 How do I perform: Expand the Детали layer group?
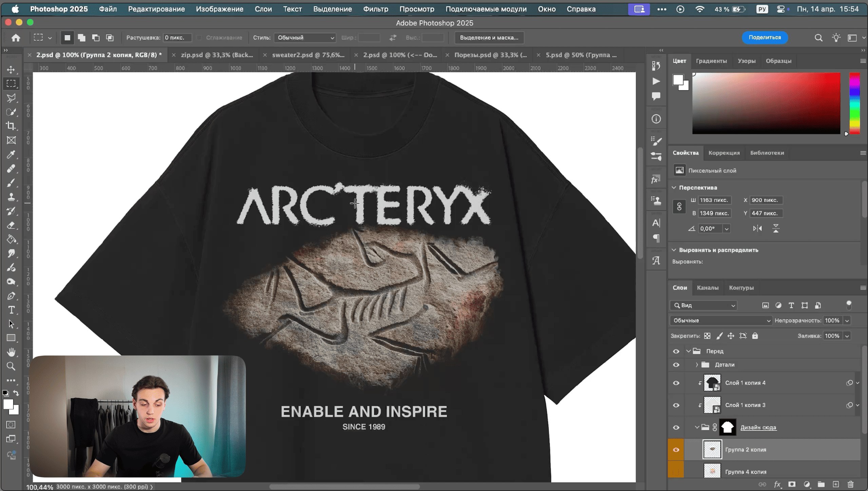click(697, 365)
